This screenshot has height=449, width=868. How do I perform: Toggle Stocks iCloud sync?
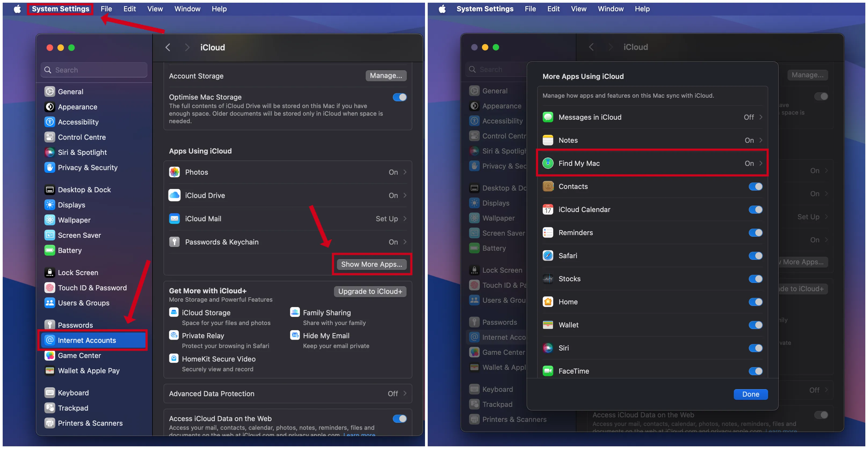pos(756,279)
